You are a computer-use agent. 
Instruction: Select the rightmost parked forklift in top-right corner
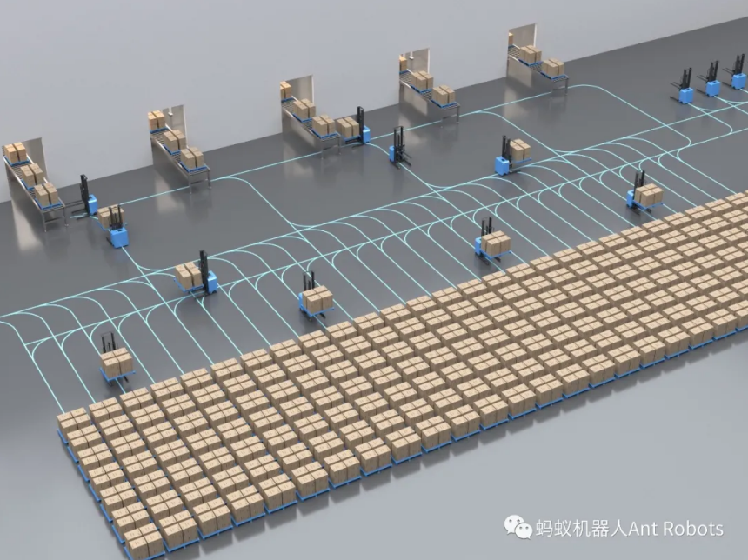(x=737, y=76)
